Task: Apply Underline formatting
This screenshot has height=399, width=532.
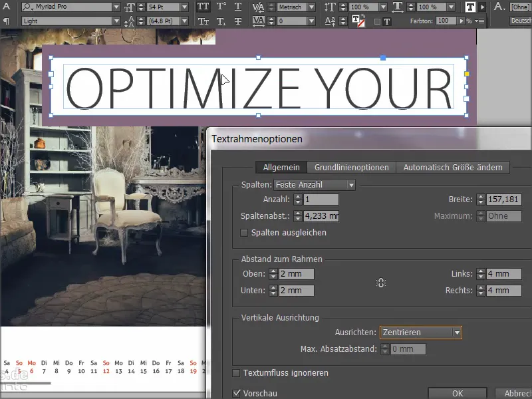Action: (x=238, y=7)
